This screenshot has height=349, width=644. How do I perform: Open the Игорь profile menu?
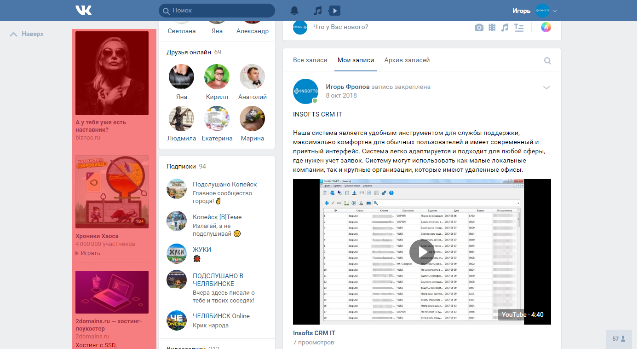click(x=535, y=11)
